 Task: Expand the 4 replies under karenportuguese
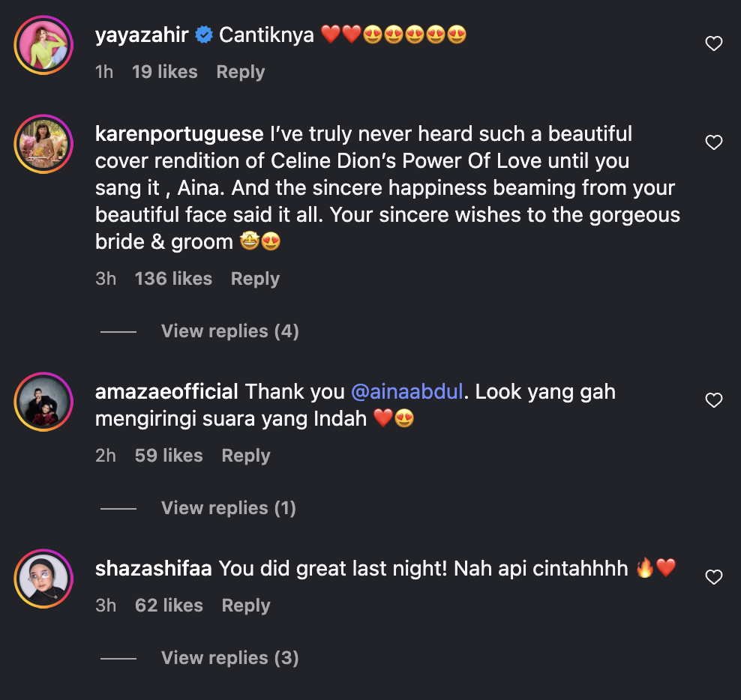[x=229, y=331]
